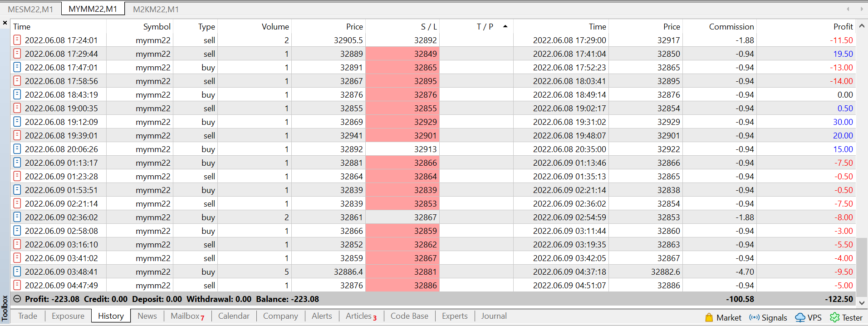The width and height of the screenshot is (868, 326).
Task: Click the table scroll up arrow
Action: point(862,26)
